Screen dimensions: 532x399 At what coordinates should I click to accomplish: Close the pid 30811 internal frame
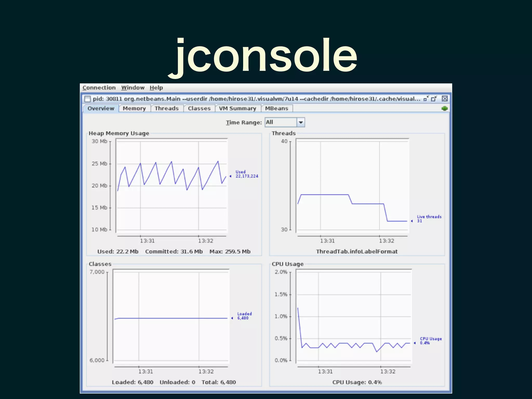coord(445,99)
